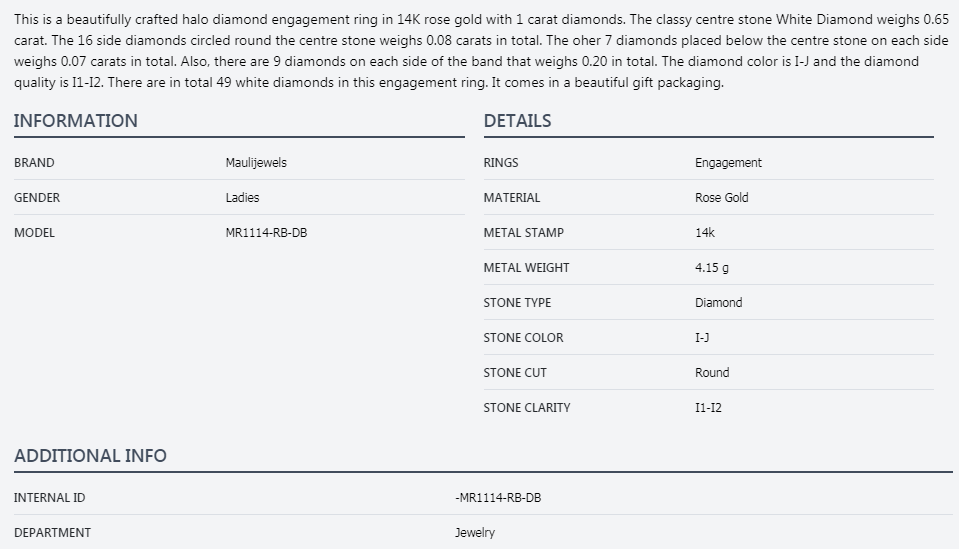Select the Rose Gold material value
The width and height of the screenshot is (959, 549).
[x=721, y=198]
